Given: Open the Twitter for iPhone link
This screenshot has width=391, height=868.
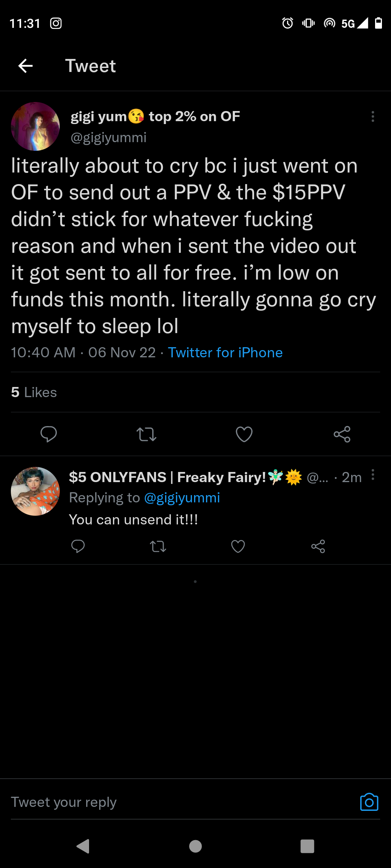Looking at the screenshot, I should click(x=225, y=353).
